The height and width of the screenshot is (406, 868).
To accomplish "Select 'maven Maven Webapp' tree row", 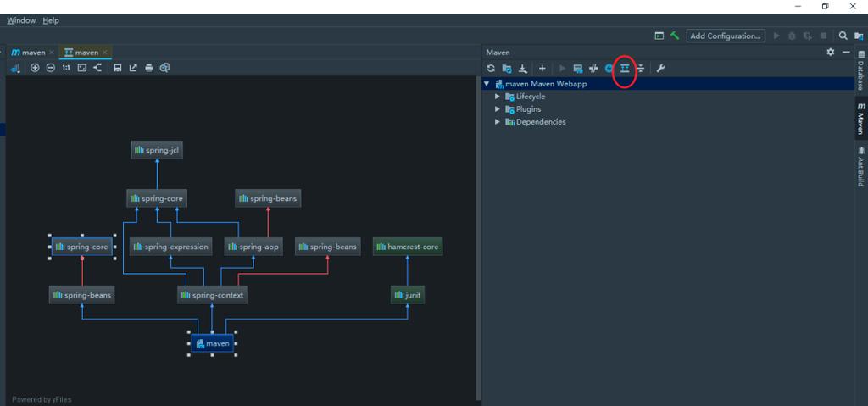I will [x=668, y=84].
